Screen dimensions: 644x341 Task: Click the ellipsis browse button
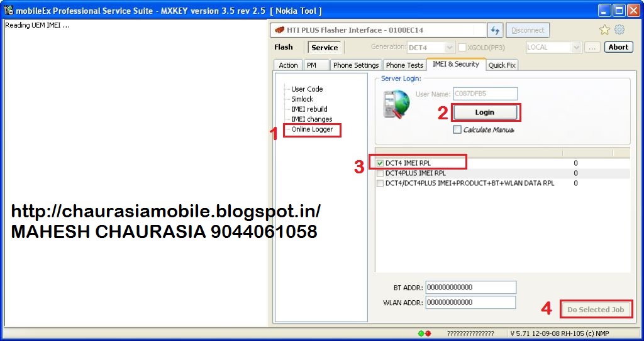coord(592,47)
